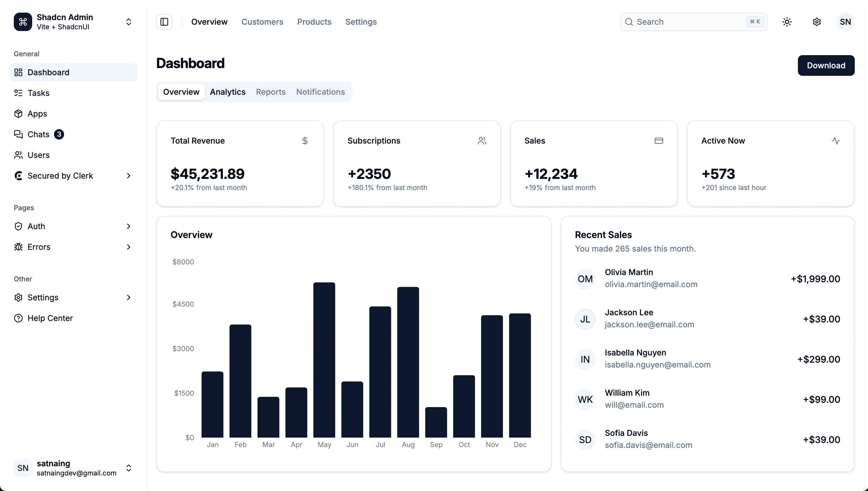Click the activity pulse icon on Active Now

coord(836,141)
